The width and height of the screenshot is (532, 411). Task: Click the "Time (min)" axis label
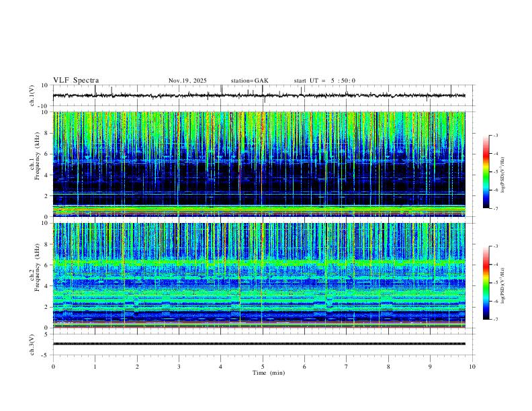tap(269, 373)
